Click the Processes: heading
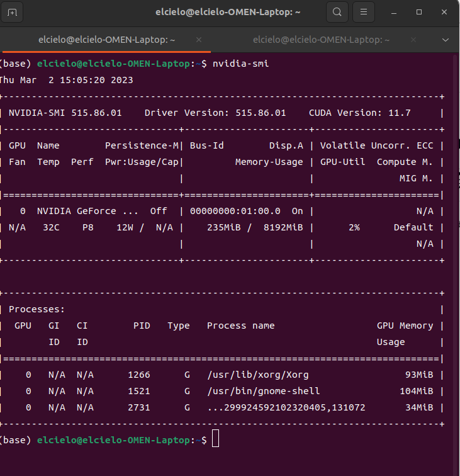460x476 pixels. (36, 309)
